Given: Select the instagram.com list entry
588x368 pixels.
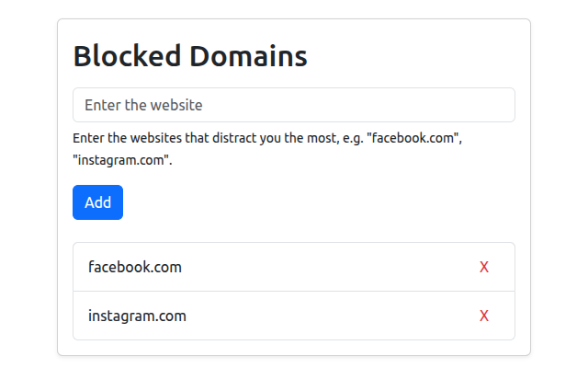Looking at the screenshot, I should coord(137,316).
